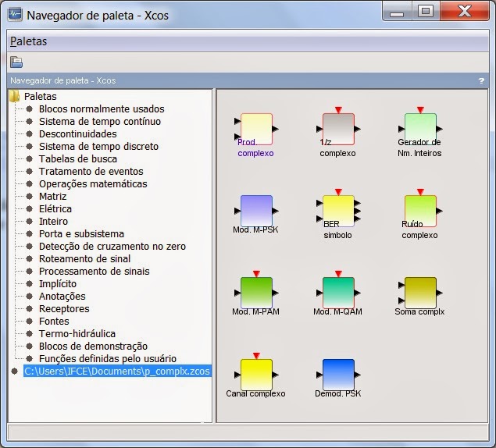Select the Receptores palette
The image size is (496, 448).
[x=64, y=309]
